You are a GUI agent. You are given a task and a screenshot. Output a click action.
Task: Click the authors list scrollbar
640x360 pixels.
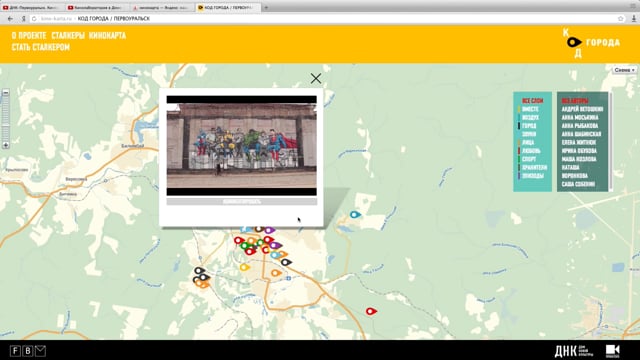click(x=611, y=142)
